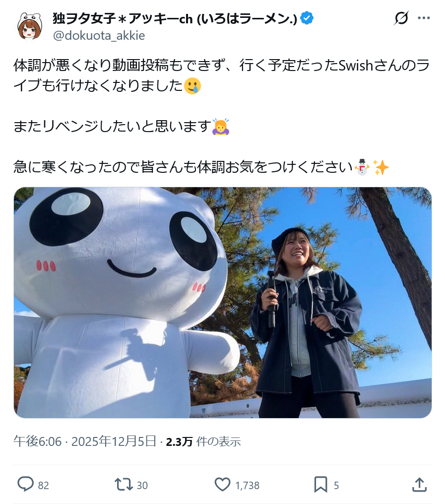The height and width of the screenshot is (504, 445).
Task: Open the three-dot more options menu
Action: [x=424, y=18]
